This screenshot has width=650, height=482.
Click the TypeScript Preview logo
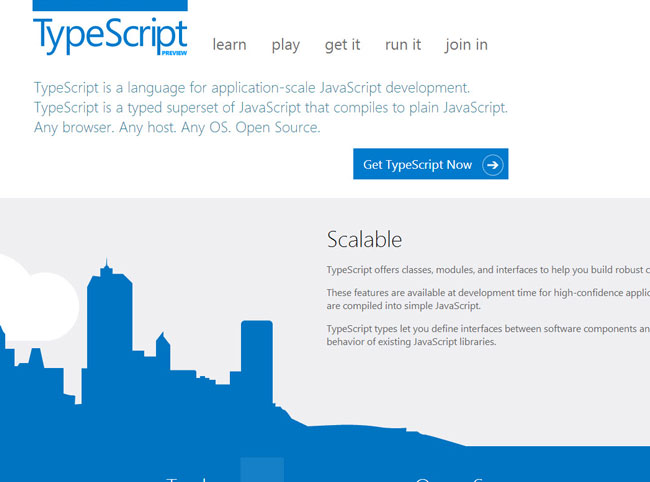[x=110, y=28]
